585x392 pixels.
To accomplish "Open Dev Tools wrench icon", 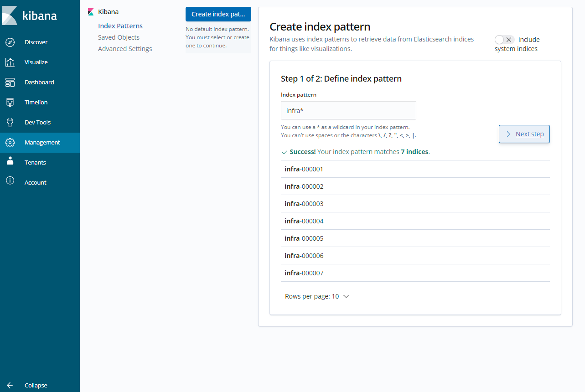I will tap(10, 123).
